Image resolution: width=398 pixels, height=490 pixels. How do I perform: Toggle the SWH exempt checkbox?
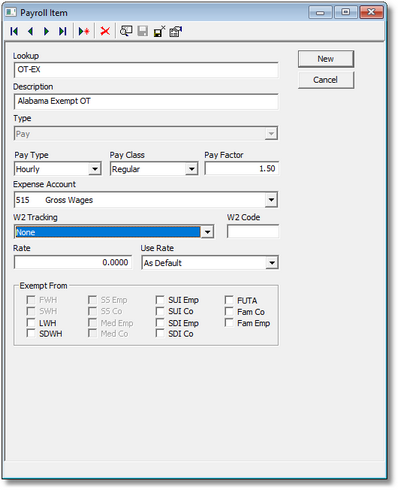pos(31,311)
